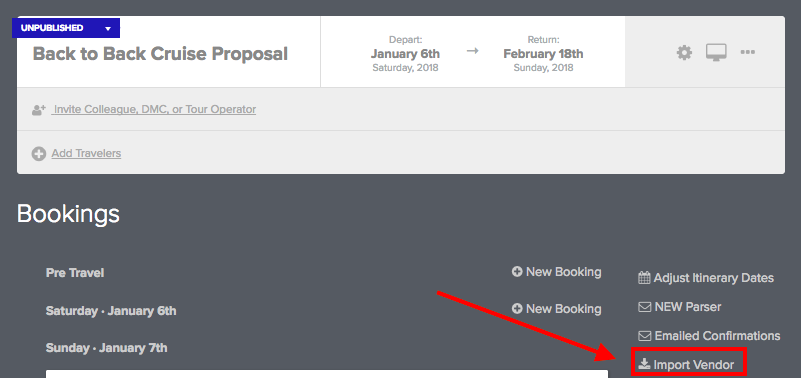
Task: Click the download icon for Import Vendor
Action: 644,364
